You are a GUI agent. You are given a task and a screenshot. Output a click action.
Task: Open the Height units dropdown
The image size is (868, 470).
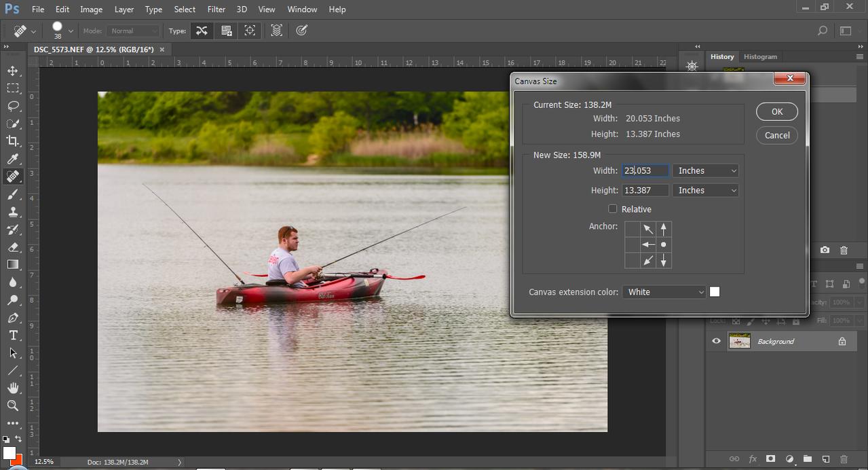(x=705, y=191)
